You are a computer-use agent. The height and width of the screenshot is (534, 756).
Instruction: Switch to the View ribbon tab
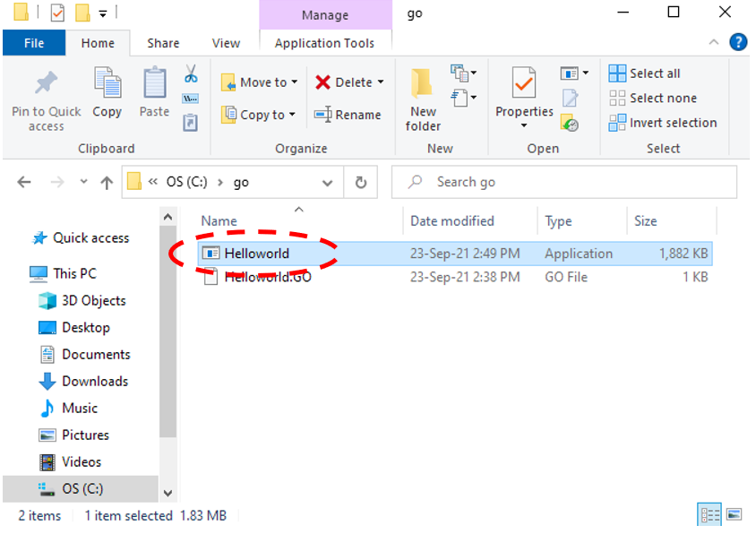(x=226, y=43)
